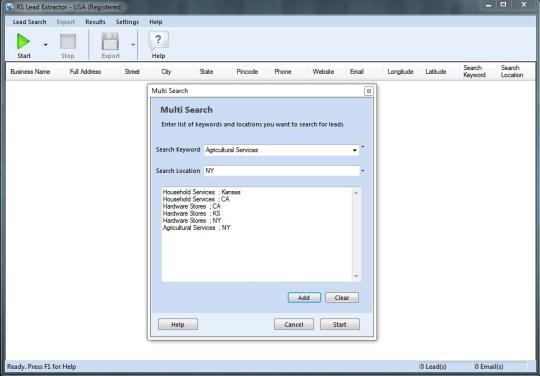The image size is (540, 376).
Task: Select 'Hardware Stores ; CA' line
Action: (x=191, y=206)
